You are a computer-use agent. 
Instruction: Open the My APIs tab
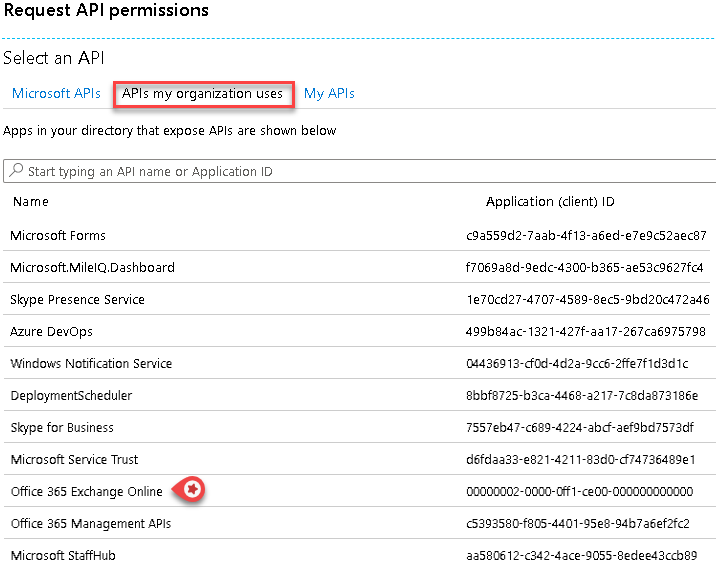tap(329, 93)
